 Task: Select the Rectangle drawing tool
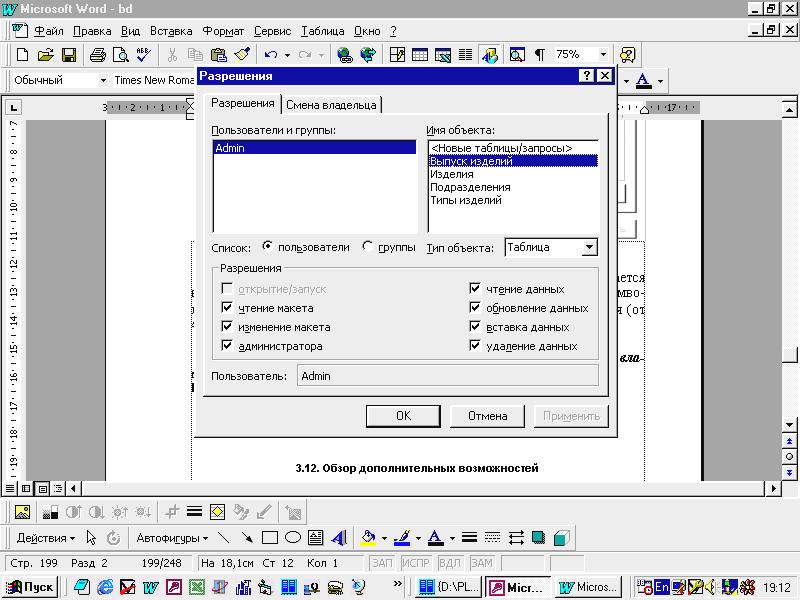click(x=270, y=538)
